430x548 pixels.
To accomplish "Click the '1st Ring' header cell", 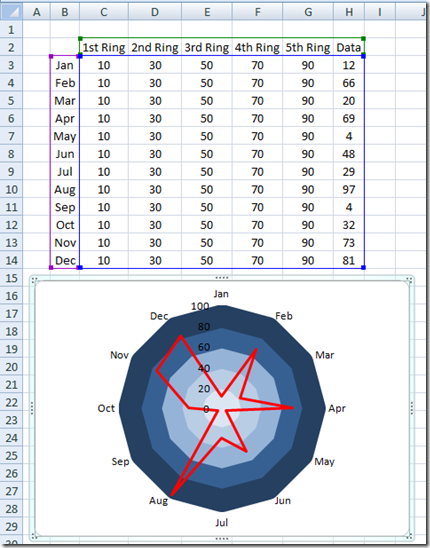I will coord(104,47).
